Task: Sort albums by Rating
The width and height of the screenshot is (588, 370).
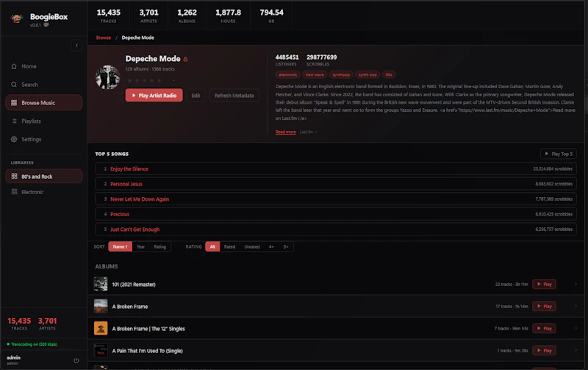Action: click(159, 246)
